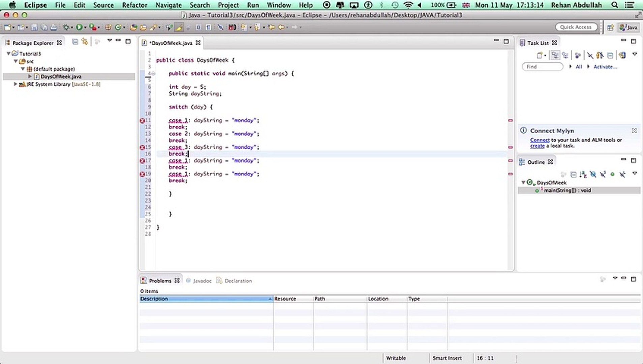The width and height of the screenshot is (643, 364).
Task: Click the Debug toolbar icon
Action: (67, 27)
